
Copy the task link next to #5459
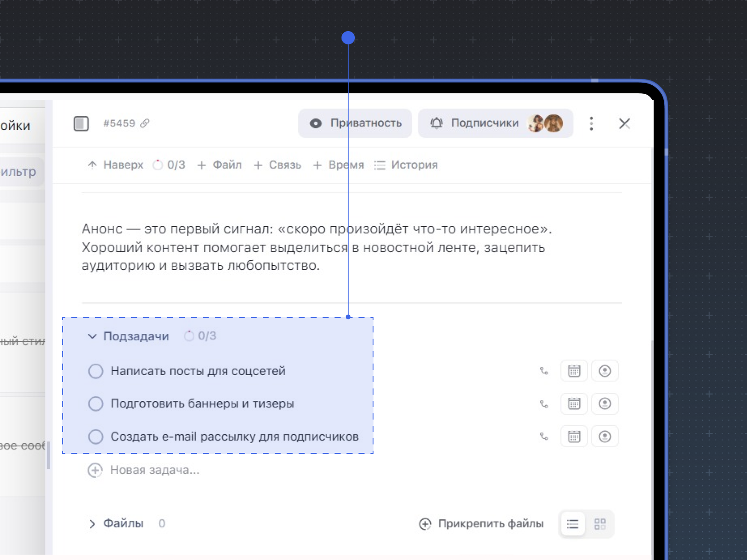coord(145,124)
